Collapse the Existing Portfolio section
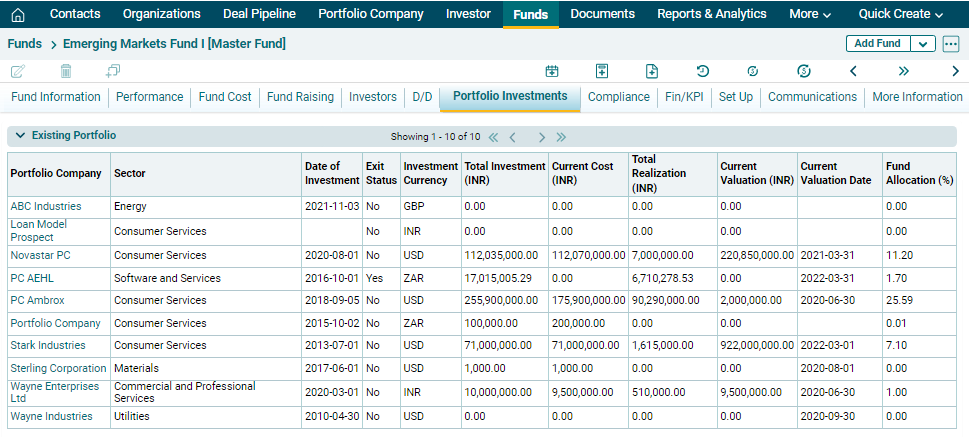Screen dimensions: 969x437 (x=20, y=135)
